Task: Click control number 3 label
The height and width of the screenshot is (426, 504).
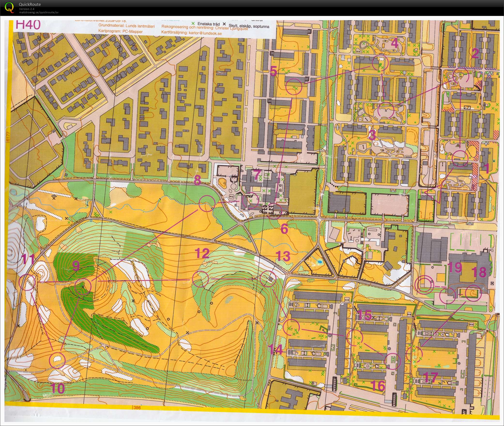Action: click(372, 135)
